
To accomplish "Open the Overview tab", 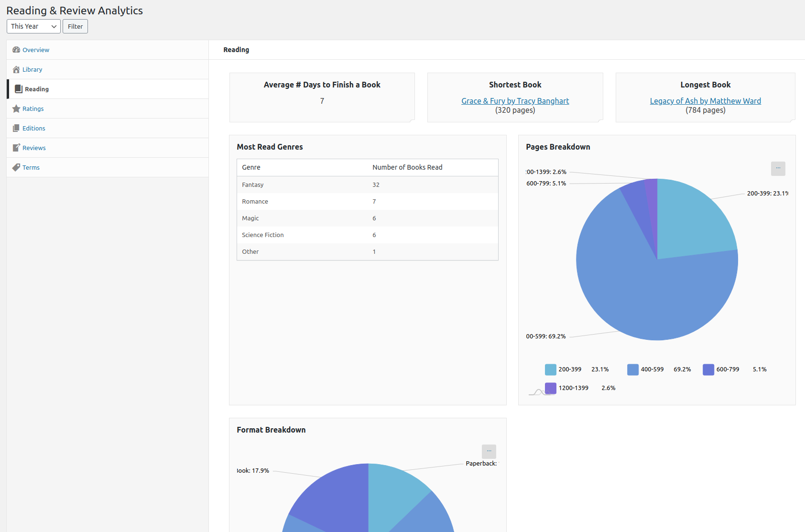I will coord(108,50).
